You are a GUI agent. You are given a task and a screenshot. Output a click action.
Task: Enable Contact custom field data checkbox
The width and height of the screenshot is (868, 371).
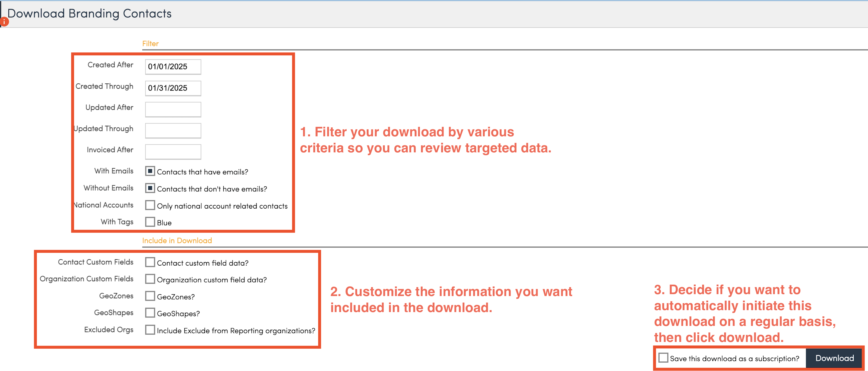coord(150,262)
